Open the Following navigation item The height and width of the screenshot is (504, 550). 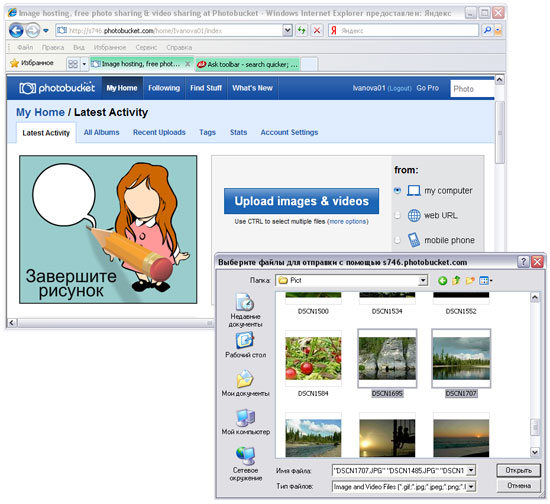click(x=164, y=88)
